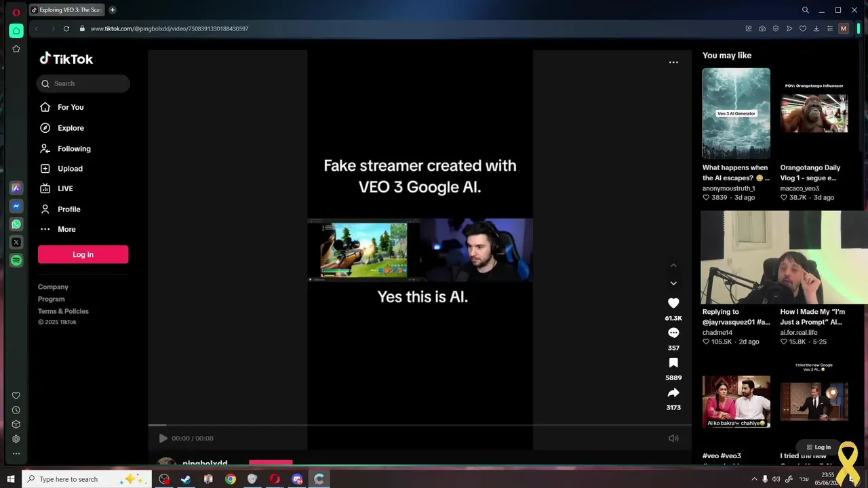
Task: Click the TikTok logo
Action: point(66,59)
